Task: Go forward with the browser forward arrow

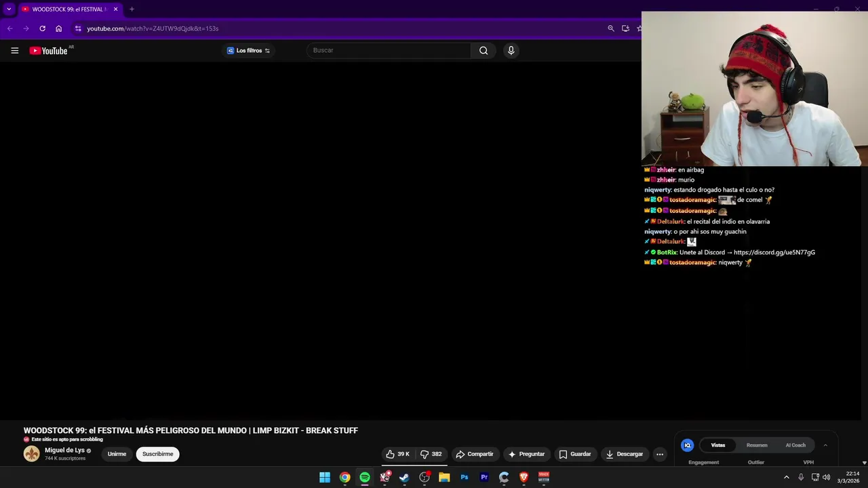Action: pos(26,28)
